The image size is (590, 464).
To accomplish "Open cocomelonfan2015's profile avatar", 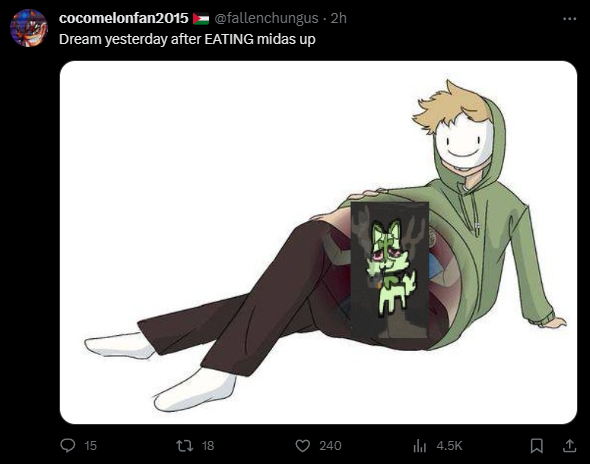I will pos(29,28).
